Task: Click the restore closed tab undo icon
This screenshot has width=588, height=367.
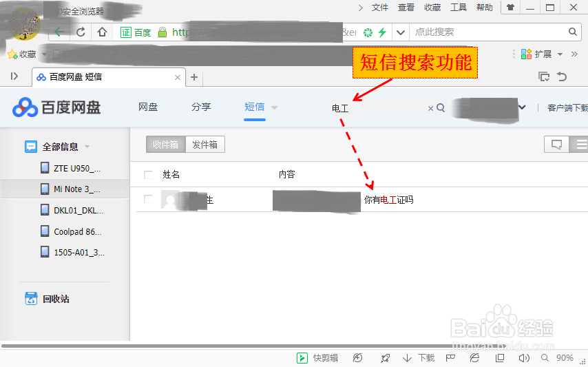Action: pos(562,76)
